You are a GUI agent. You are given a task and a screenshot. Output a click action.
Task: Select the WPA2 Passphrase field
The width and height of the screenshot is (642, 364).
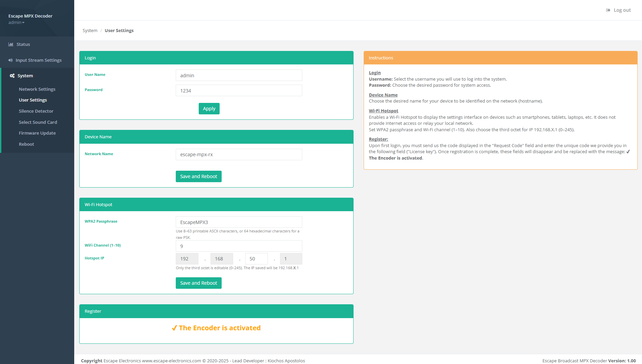tap(239, 222)
